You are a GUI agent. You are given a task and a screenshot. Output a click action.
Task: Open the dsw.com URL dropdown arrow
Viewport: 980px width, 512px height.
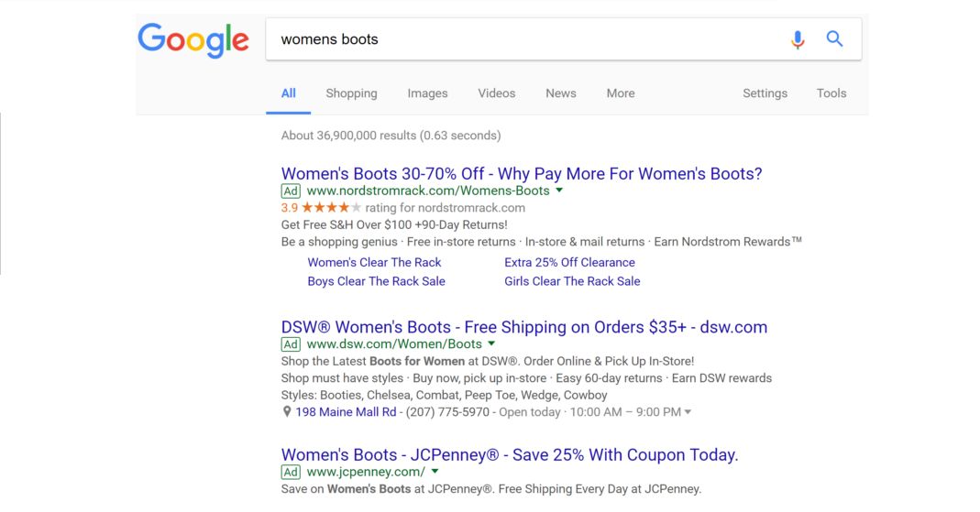tap(491, 344)
